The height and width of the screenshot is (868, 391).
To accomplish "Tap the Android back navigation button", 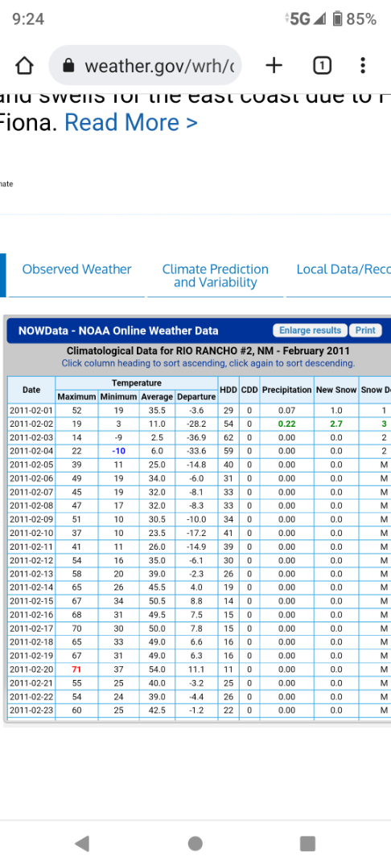I will tap(82, 843).
